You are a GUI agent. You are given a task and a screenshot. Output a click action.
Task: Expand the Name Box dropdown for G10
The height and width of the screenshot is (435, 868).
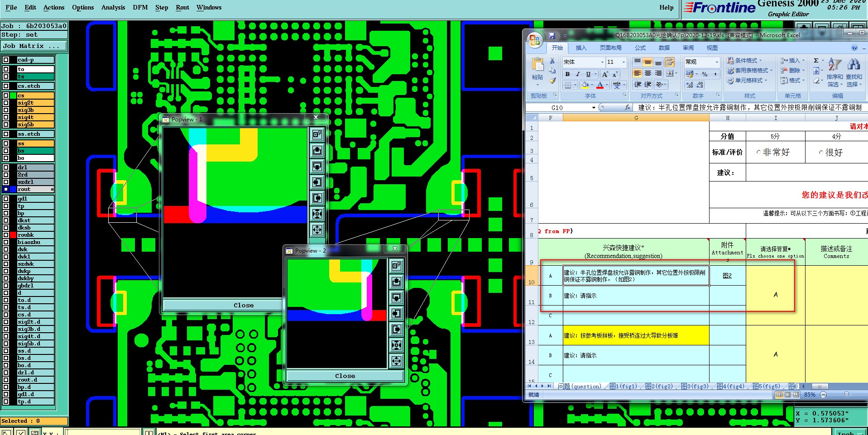(x=594, y=108)
